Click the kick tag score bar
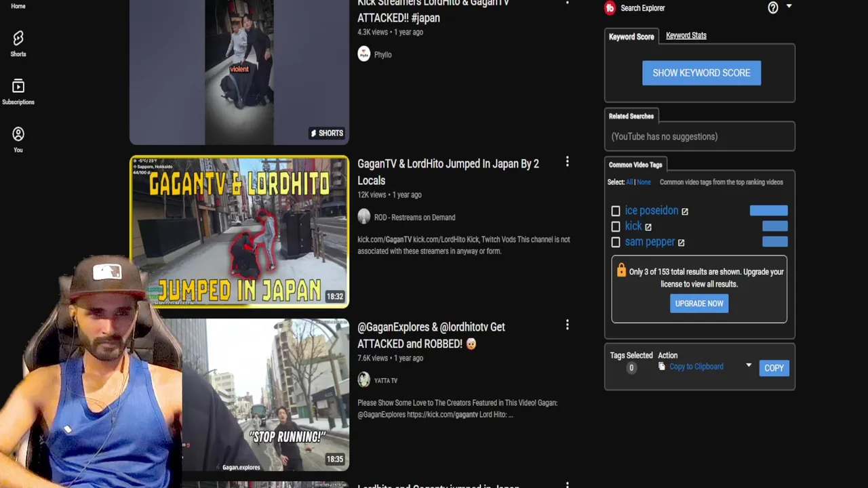Screen dimensions: 868x488 click(774, 226)
